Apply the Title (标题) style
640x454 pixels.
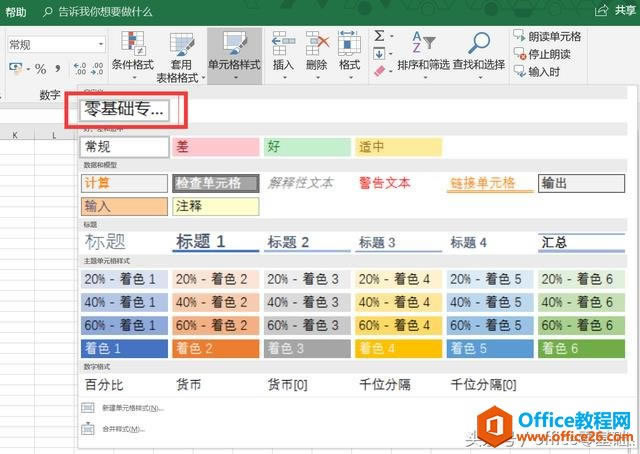point(124,242)
